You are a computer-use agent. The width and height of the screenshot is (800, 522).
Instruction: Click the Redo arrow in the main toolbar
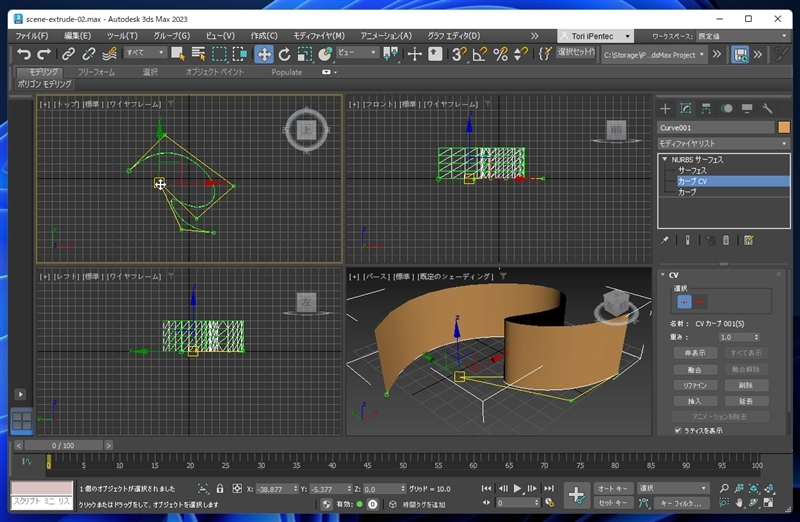coord(44,54)
